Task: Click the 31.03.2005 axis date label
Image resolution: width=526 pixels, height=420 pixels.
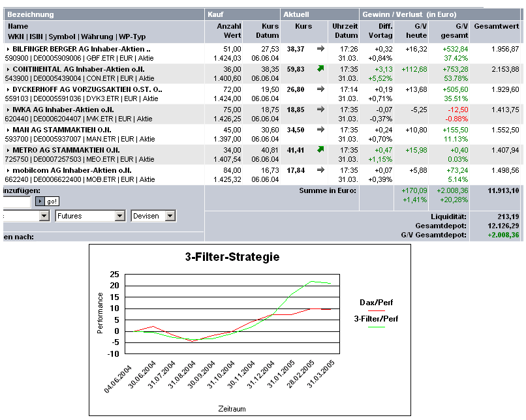Action: (320, 374)
